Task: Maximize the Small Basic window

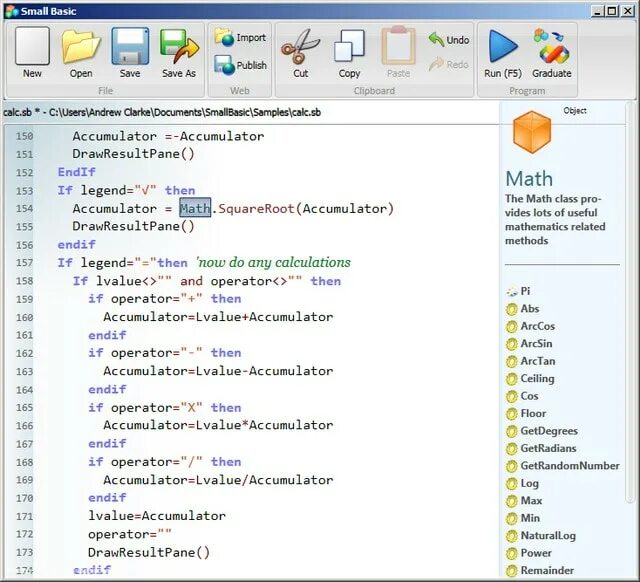Action: [x=612, y=11]
